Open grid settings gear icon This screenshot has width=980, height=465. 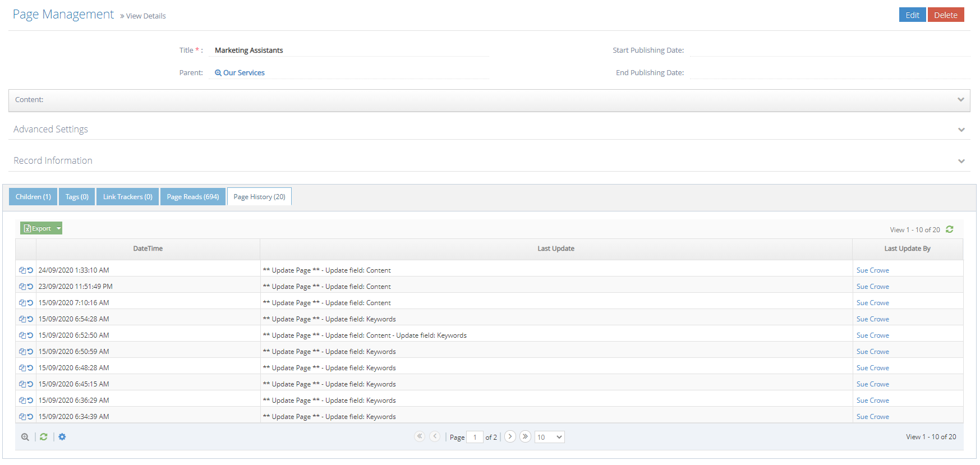[62, 437]
